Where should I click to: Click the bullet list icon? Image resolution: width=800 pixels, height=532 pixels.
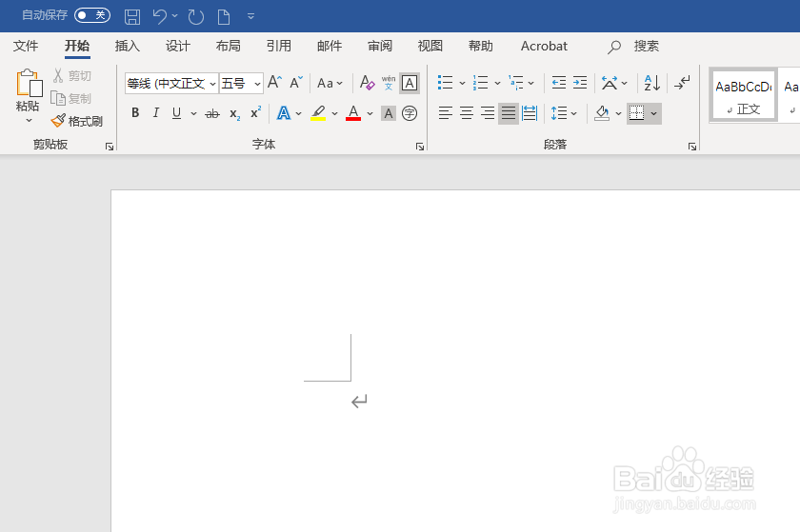(x=446, y=83)
